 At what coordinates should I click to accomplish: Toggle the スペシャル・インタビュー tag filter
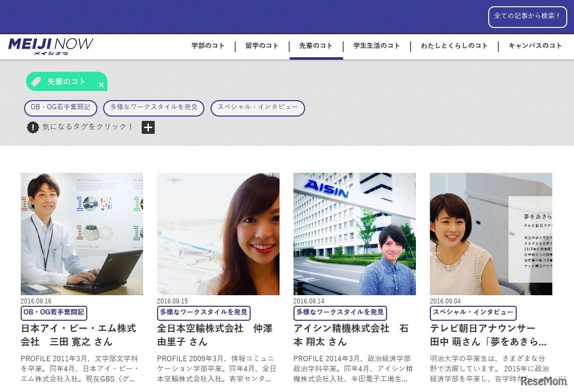pos(258,108)
